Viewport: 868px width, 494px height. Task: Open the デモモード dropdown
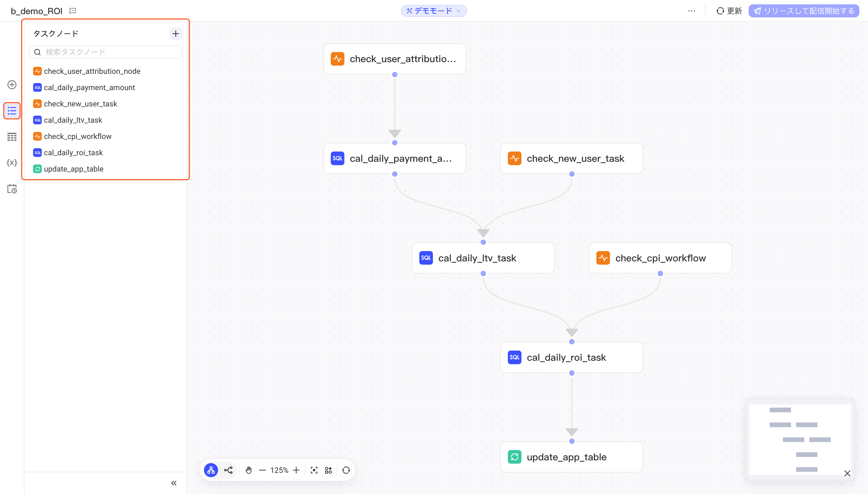434,11
